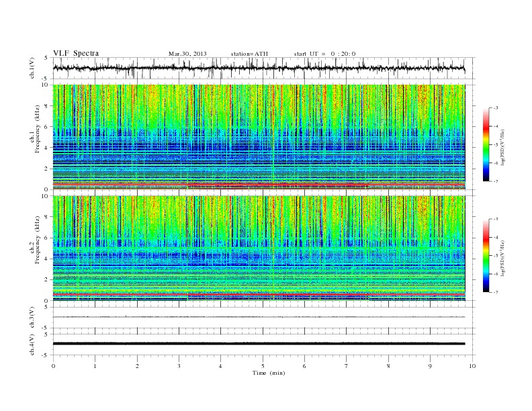Click the "ch.4(V)" axis label
Screen dimensions: 532x411
[x=32, y=345]
